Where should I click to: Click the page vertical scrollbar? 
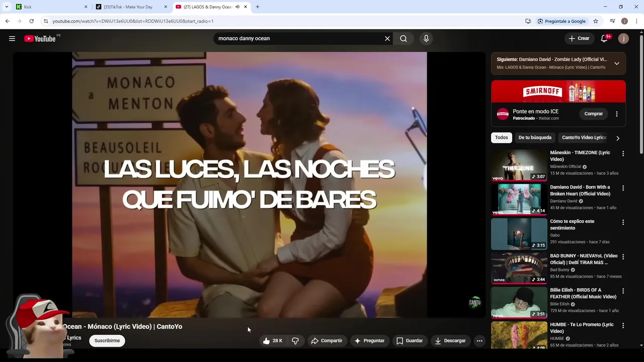[641, 96]
